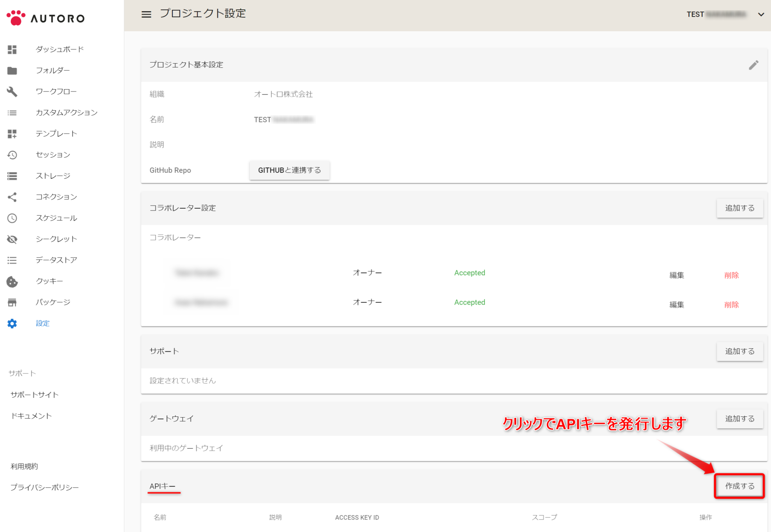Viewport: 771px width, 532px height.
Task: Click 編集 for the second collaborator
Action: pyautogui.click(x=676, y=305)
